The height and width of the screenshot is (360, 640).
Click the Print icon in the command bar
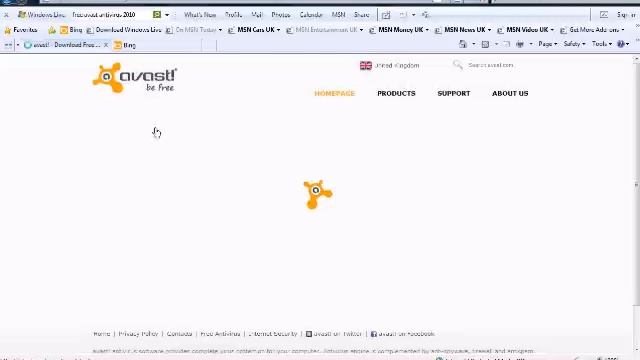520,44
